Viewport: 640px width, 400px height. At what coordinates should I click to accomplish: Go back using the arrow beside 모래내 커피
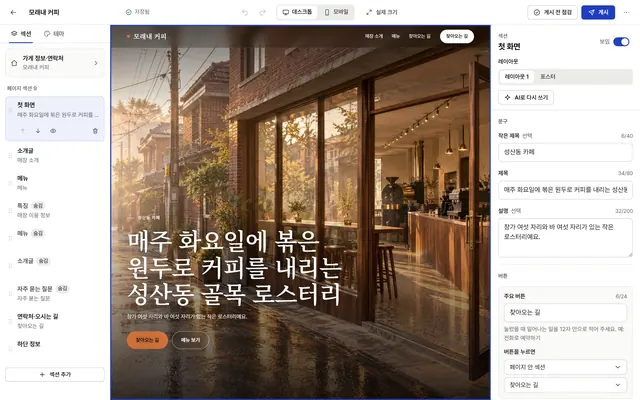coord(13,12)
